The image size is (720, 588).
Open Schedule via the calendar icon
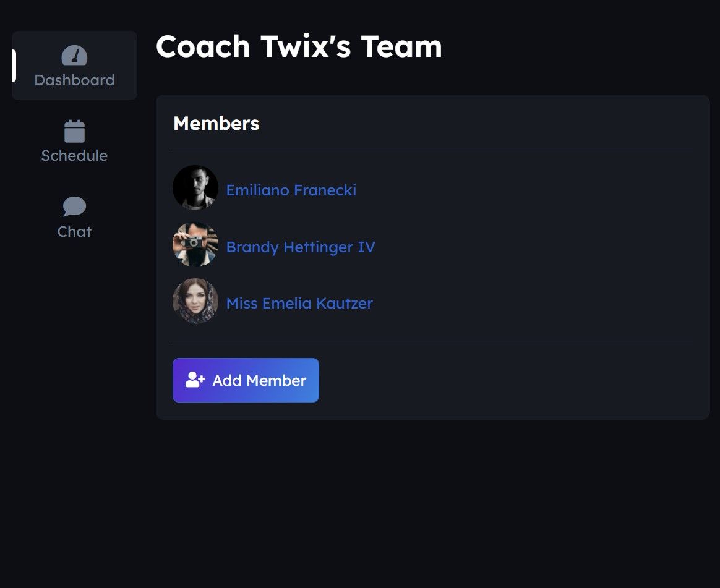coord(74,131)
